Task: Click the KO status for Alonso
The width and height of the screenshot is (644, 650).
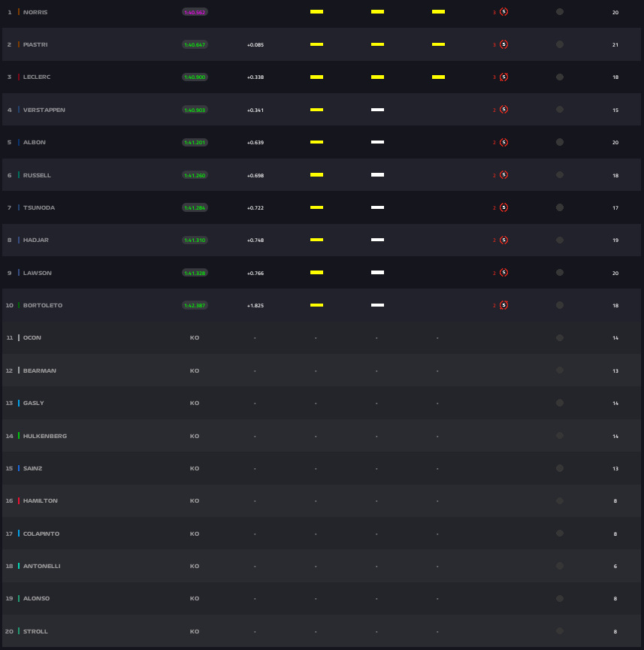Action: 195,599
